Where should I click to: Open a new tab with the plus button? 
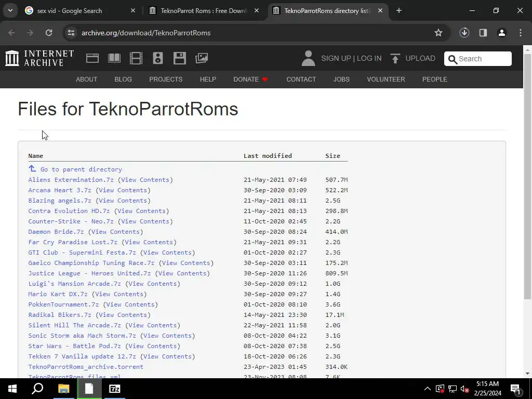[x=399, y=10]
